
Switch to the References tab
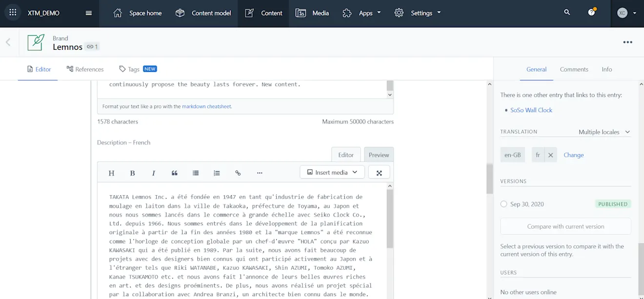pos(85,69)
